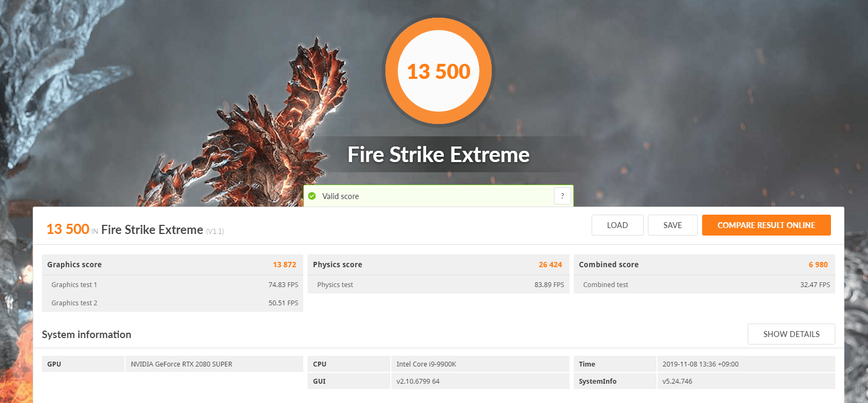The height and width of the screenshot is (403, 868).
Task: Click the 74.83 FPS value
Action: pyautogui.click(x=283, y=285)
